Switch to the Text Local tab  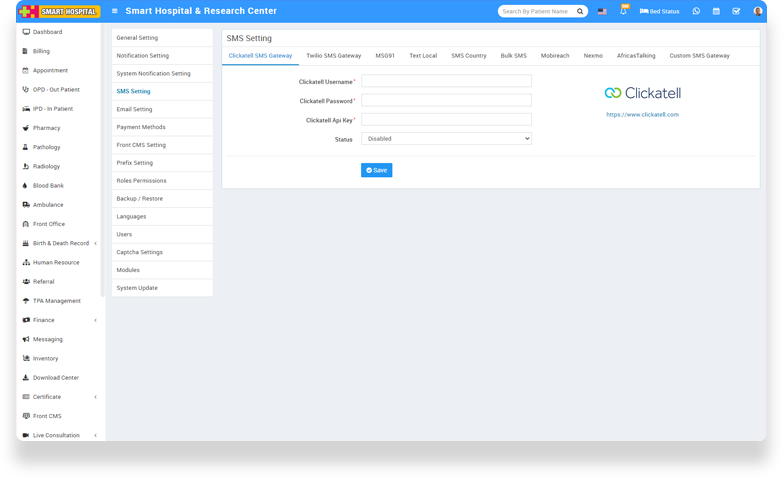[423, 56]
